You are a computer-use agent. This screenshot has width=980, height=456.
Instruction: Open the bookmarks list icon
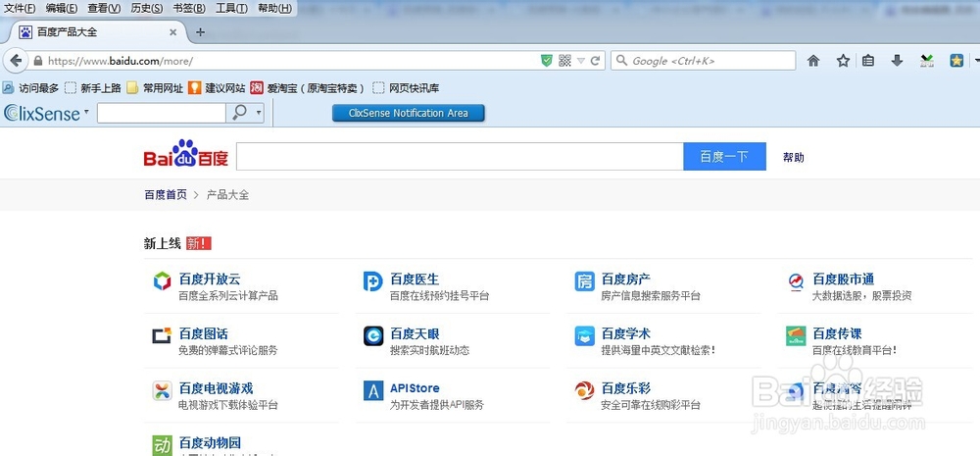868,61
